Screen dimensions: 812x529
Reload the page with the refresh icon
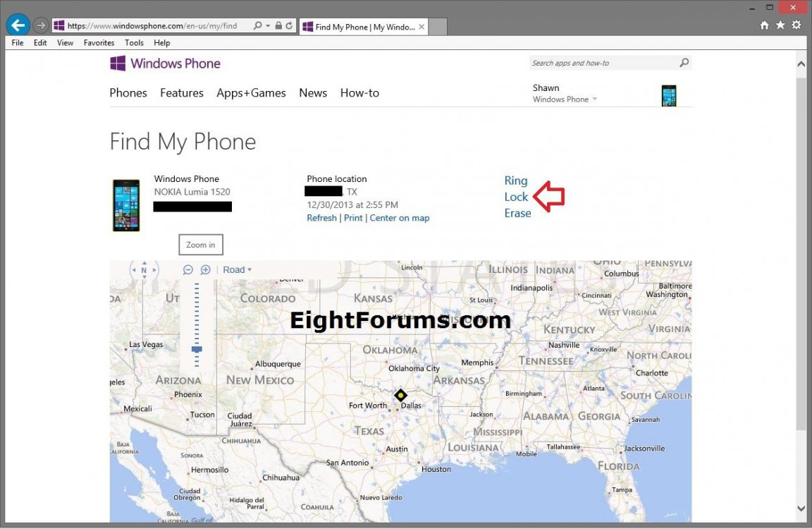point(289,25)
